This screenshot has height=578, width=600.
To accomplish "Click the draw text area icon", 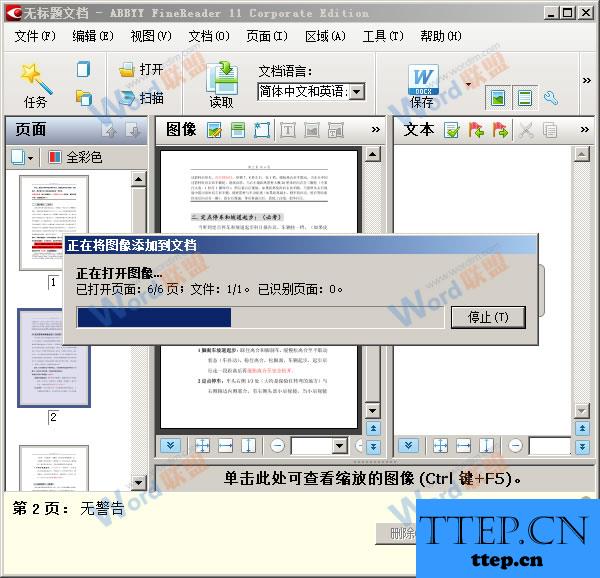I will click(288, 130).
